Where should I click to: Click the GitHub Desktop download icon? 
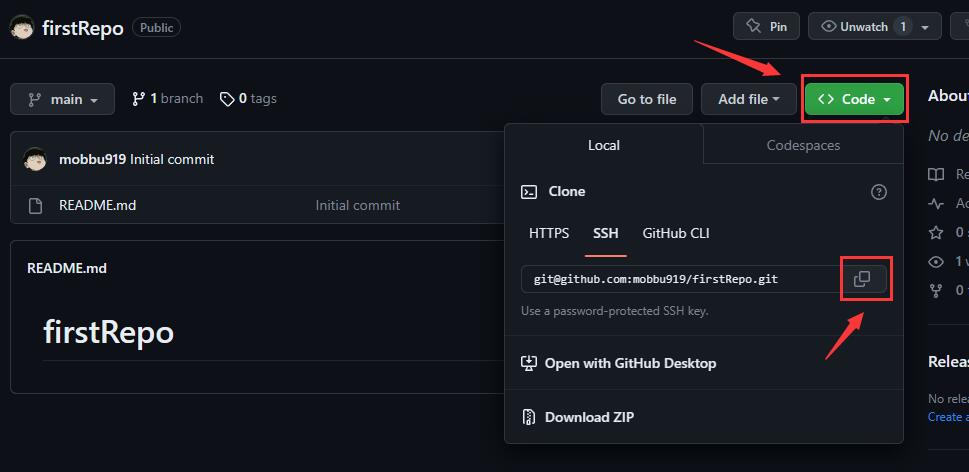point(529,363)
